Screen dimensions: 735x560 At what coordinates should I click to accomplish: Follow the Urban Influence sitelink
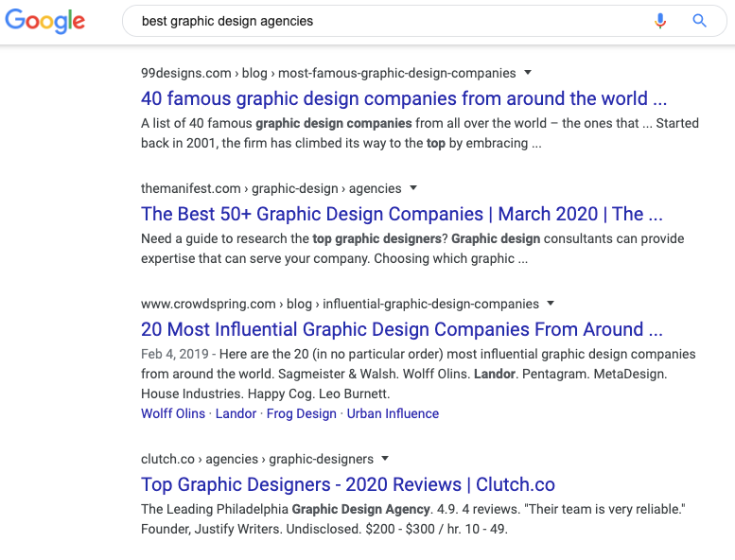(x=393, y=413)
